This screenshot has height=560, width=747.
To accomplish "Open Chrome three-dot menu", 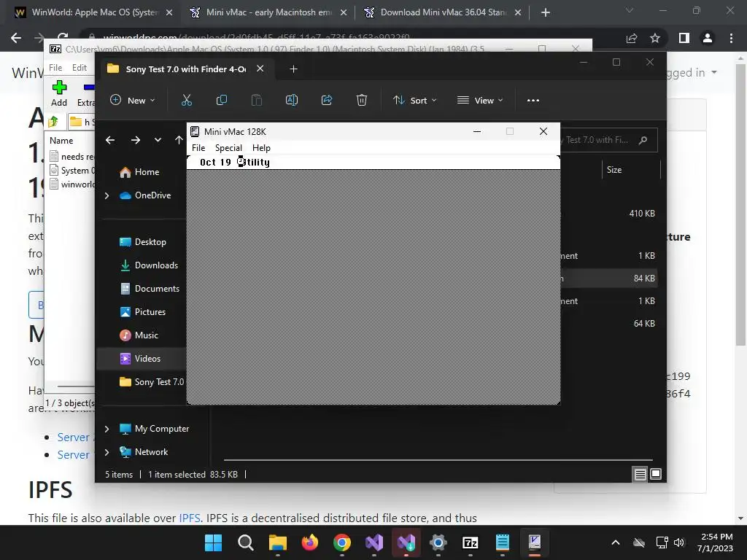I will coord(731,38).
